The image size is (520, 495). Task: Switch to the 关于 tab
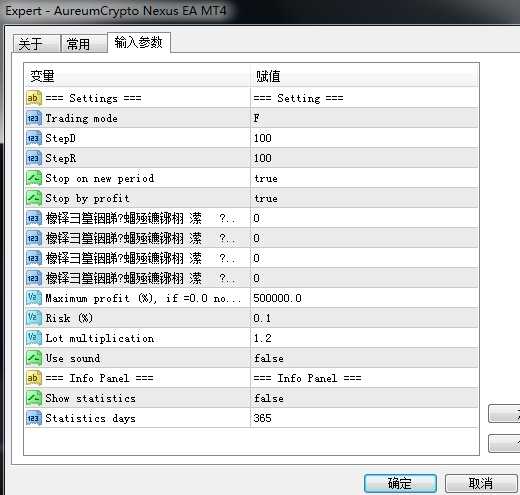[36, 44]
